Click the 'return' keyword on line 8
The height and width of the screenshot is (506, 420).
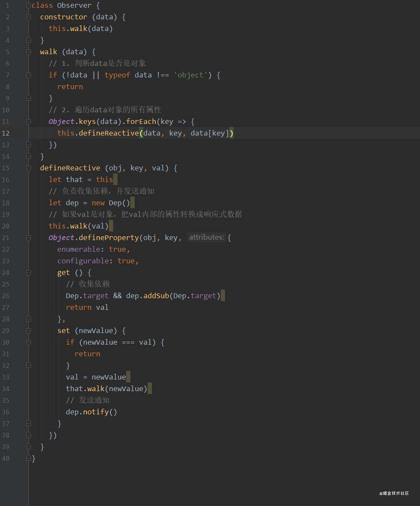click(x=70, y=87)
